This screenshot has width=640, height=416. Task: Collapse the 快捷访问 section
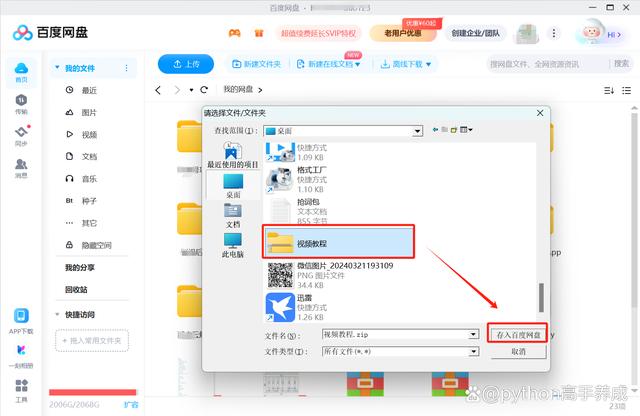[57, 314]
